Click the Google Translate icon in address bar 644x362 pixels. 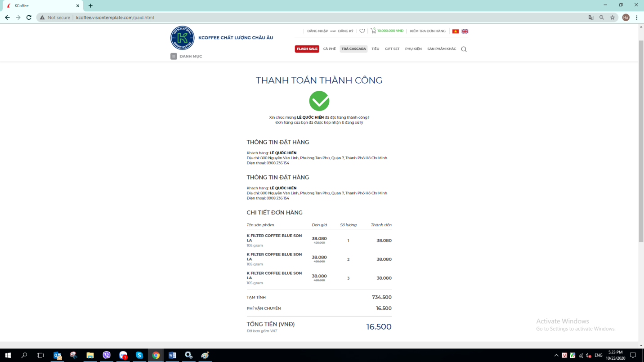click(x=591, y=18)
